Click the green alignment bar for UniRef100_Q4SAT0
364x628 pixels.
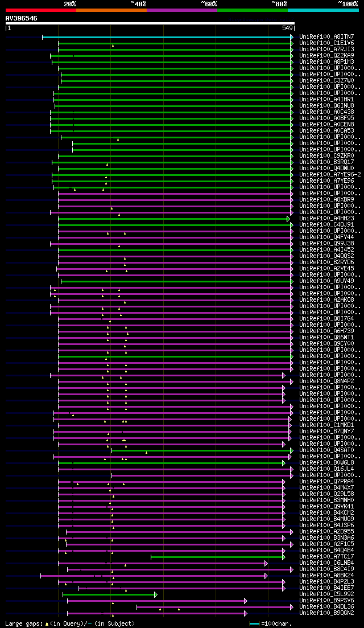[202, 450]
